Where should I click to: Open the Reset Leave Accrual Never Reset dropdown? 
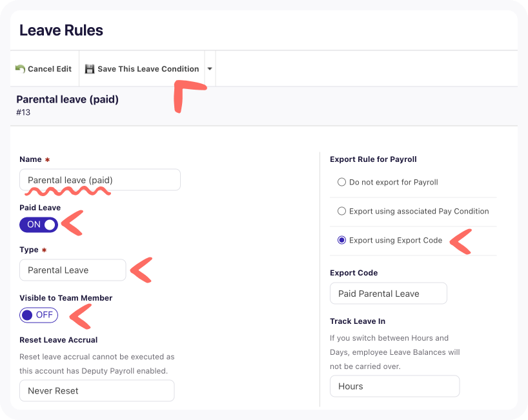97,390
